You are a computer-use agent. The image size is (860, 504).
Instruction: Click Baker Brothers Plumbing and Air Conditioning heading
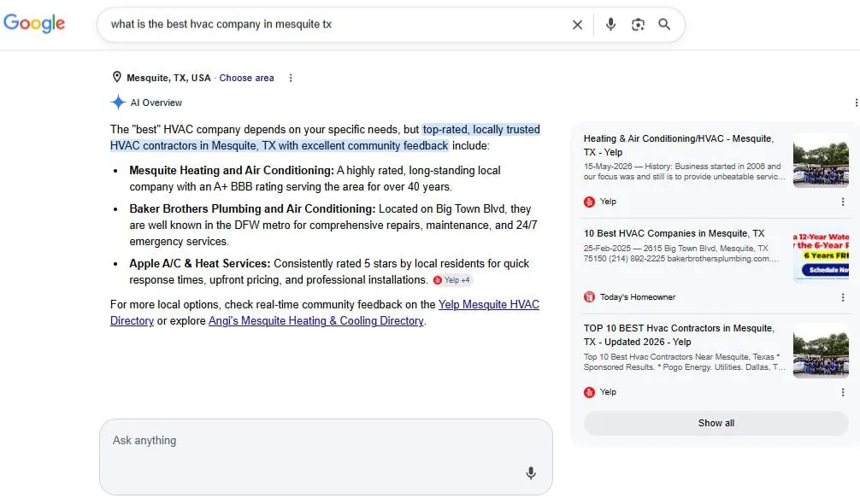coord(252,208)
